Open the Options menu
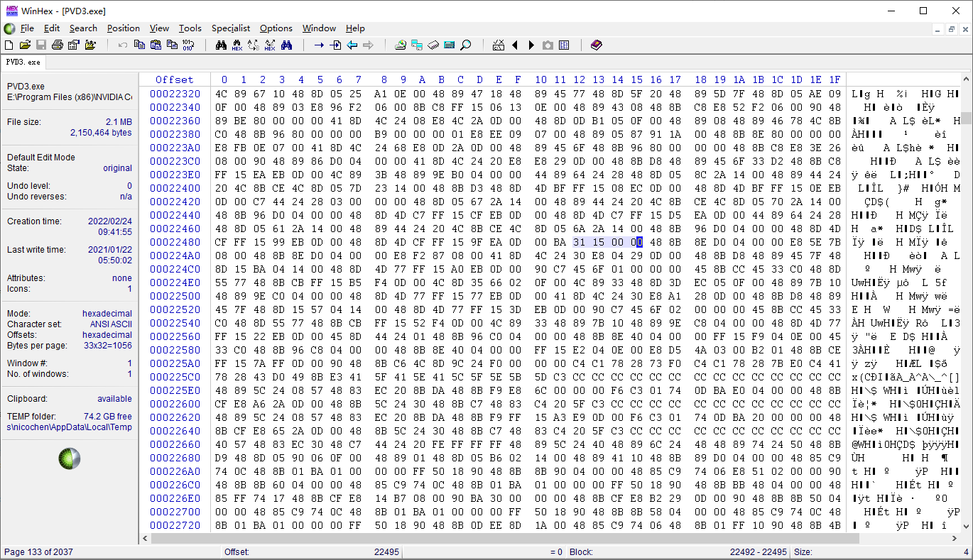The width and height of the screenshot is (973, 560). [x=276, y=28]
